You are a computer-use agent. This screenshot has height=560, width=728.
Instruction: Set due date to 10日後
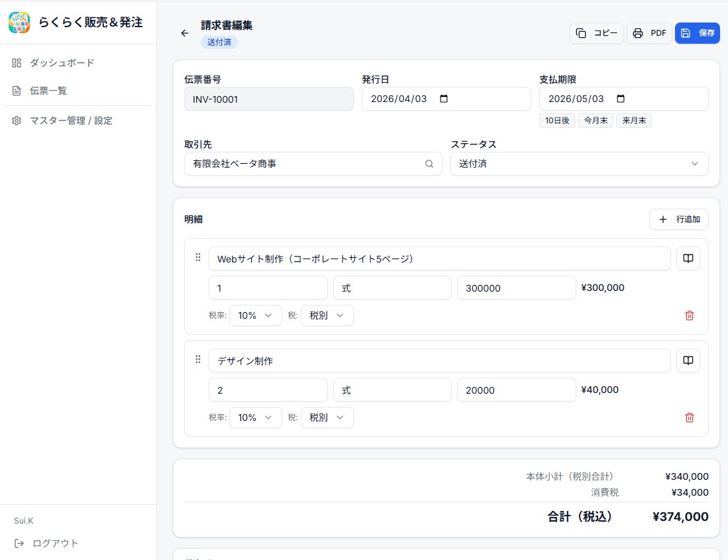click(557, 120)
